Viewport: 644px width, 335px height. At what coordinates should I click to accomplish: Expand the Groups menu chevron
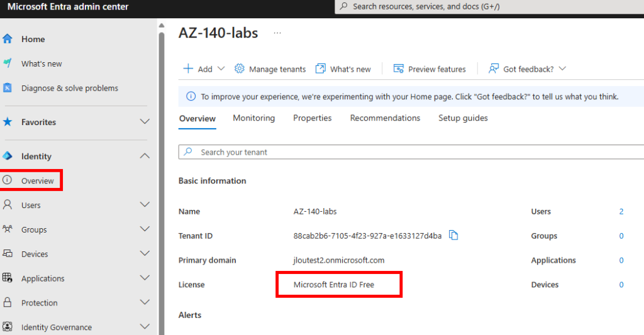click(x=145, y=229)
